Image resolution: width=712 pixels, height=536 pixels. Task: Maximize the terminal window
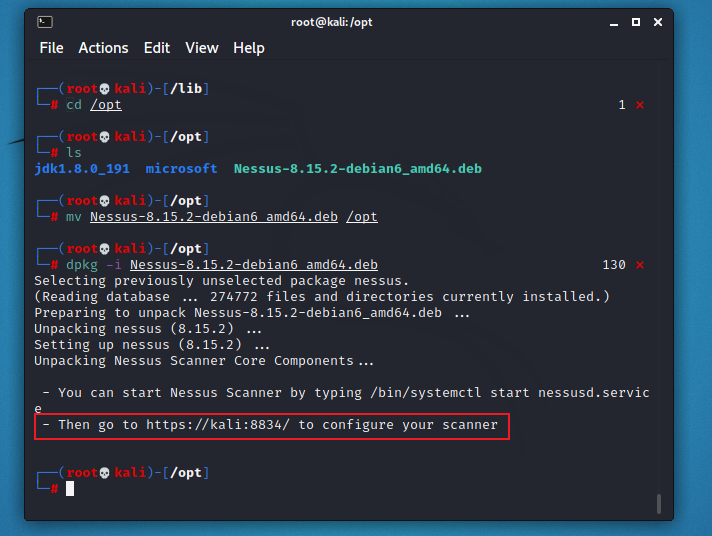pos(636,22)
